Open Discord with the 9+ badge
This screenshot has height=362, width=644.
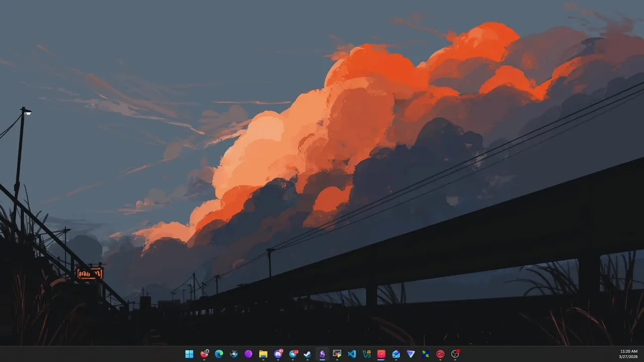click(x=278, y=354)
